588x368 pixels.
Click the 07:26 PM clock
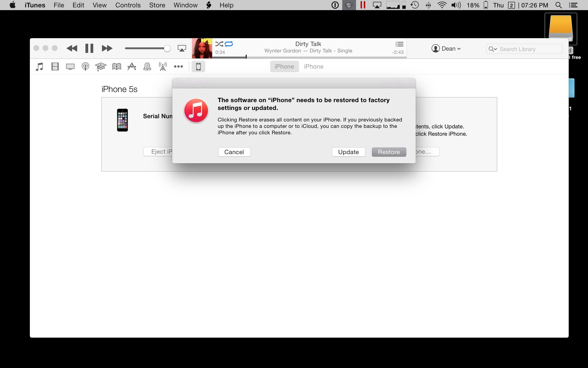pos(534,5)
